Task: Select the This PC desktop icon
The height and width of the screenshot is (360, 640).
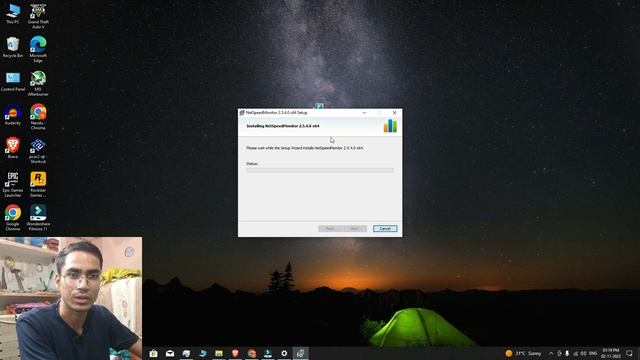Action: click(x=13, y=14)
